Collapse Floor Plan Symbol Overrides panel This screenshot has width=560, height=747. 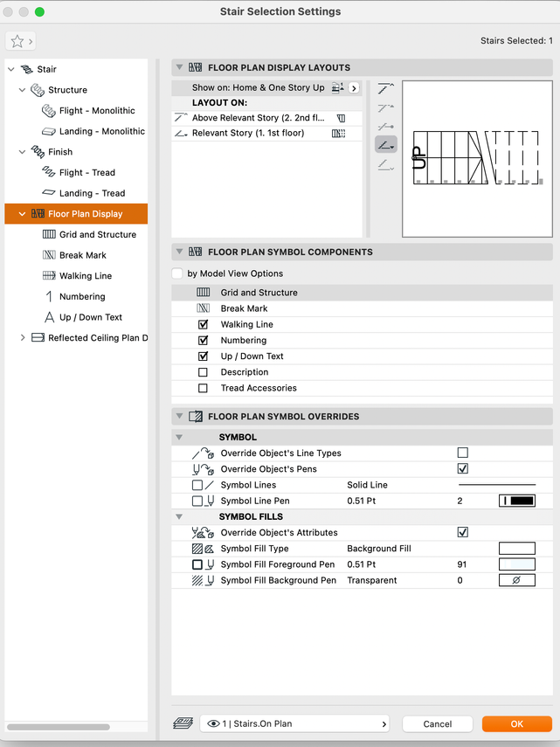pyautogui.click(x=179, y=416)
